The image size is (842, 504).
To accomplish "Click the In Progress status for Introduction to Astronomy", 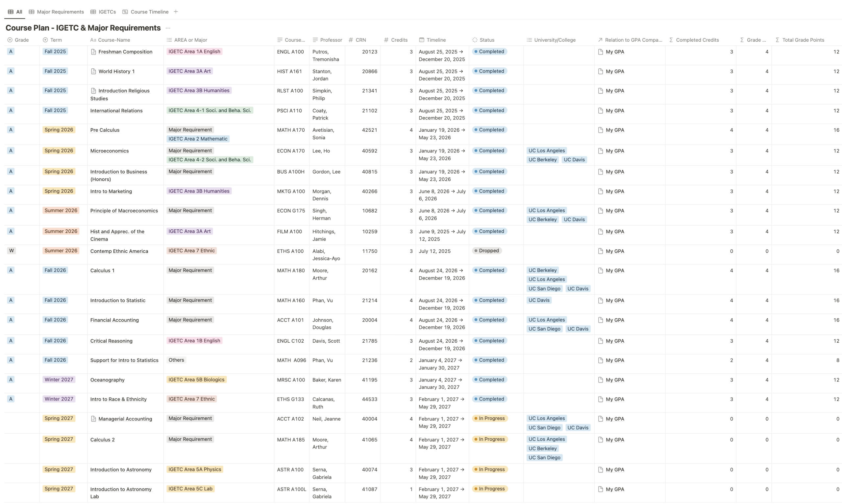I will point(489,470).
